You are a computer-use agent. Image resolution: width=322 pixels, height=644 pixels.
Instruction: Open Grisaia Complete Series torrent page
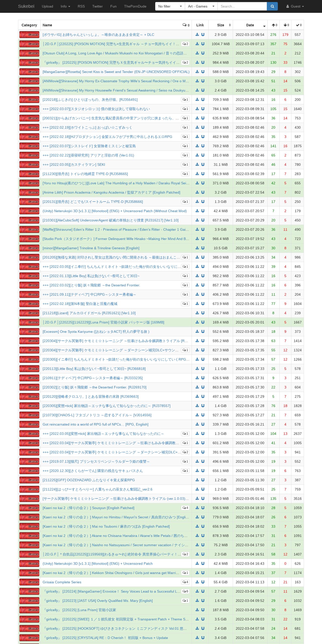62,582
